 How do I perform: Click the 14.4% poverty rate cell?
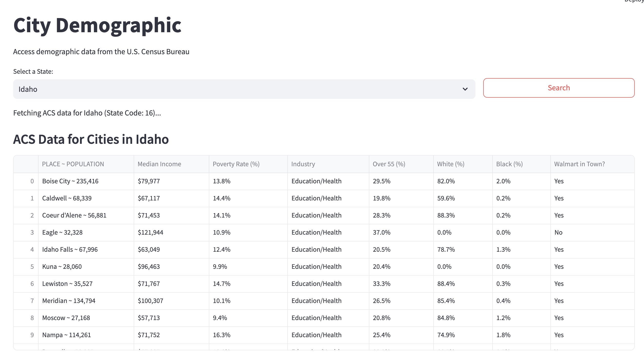248,198
